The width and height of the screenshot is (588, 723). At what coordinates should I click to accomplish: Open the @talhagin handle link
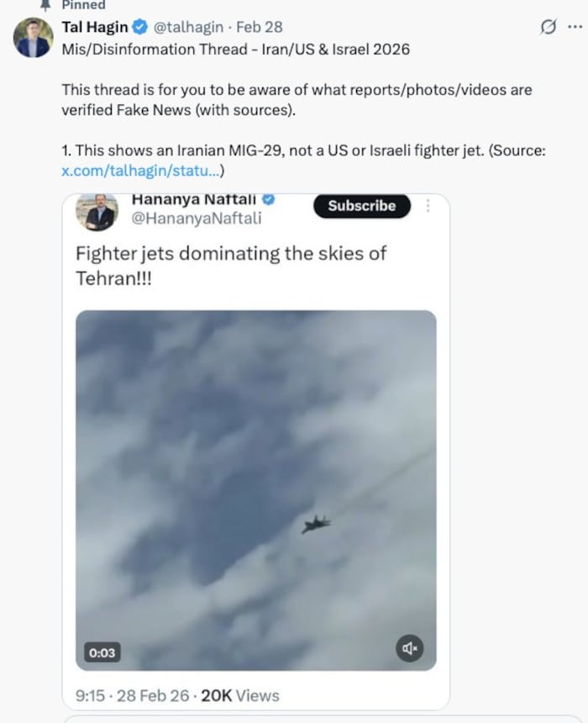pyautogui.click(x=188, y=27)
